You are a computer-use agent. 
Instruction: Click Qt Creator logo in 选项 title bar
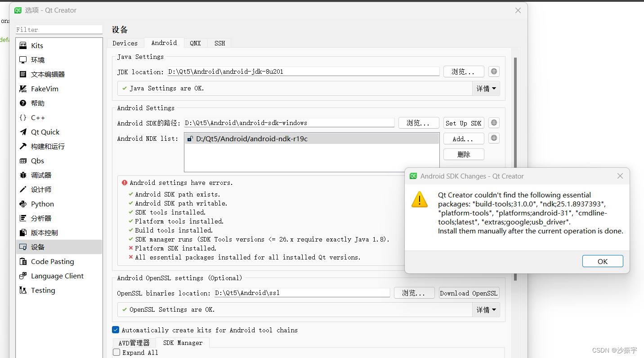pos(18,10)
